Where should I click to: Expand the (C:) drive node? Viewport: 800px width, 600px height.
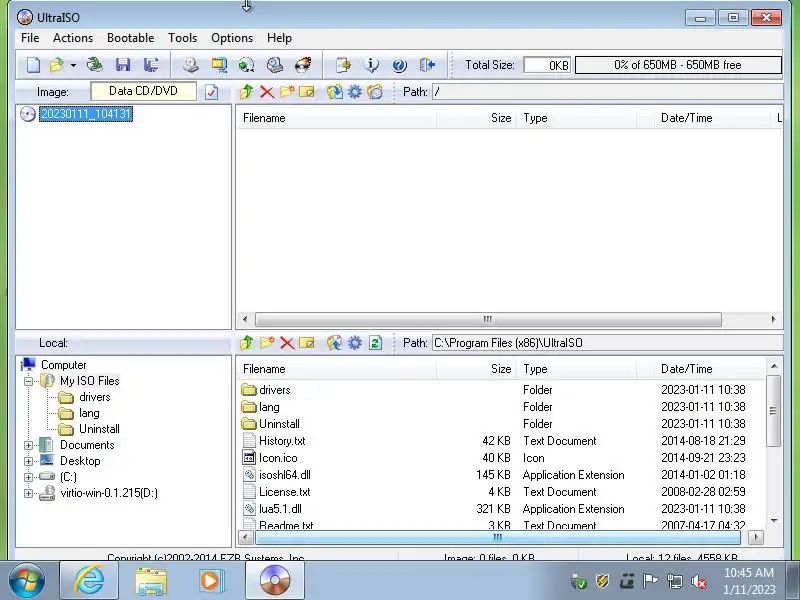point(29,477)
